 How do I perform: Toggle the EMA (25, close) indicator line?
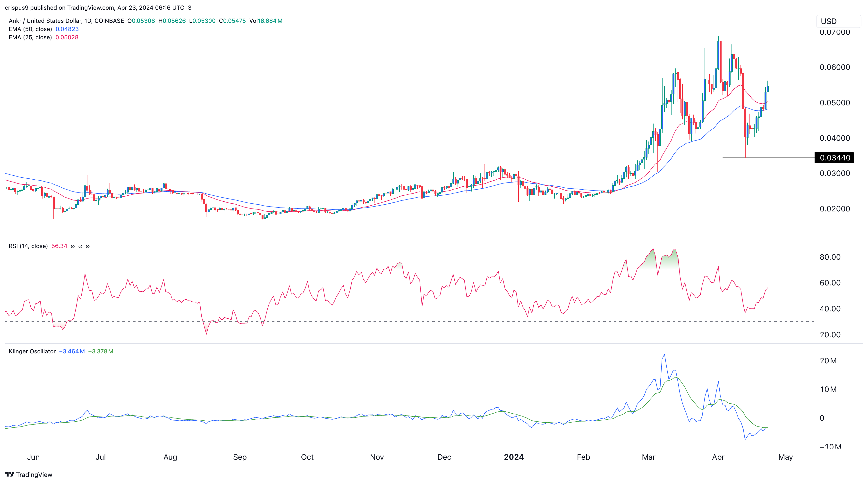[x=30, y=37]
